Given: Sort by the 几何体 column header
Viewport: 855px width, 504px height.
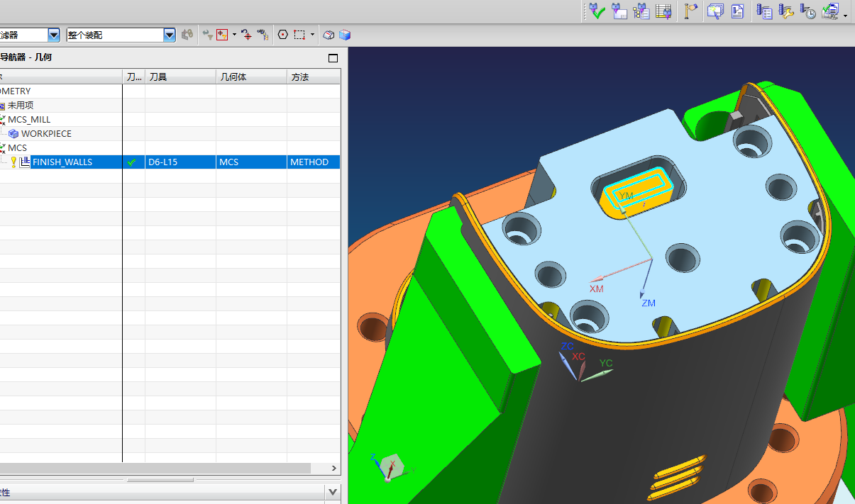Looking at the screenshot, I should coord(251,77).
